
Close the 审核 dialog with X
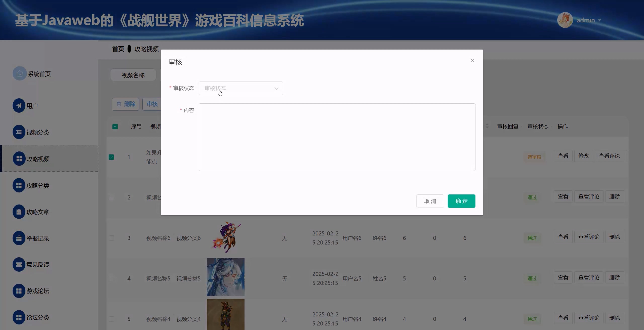point(472,60)
